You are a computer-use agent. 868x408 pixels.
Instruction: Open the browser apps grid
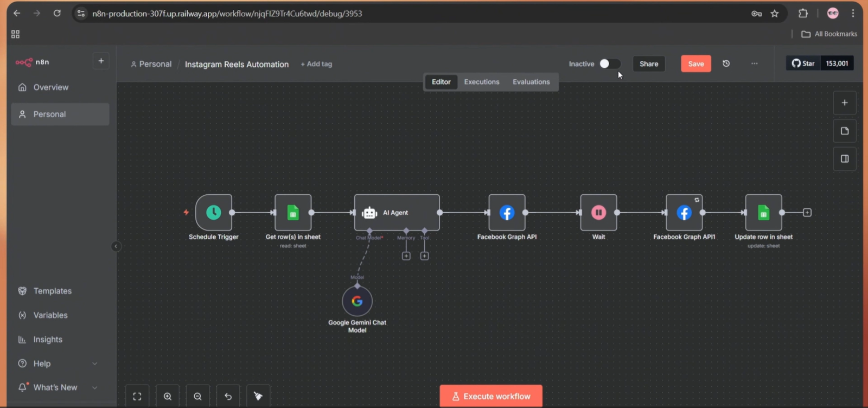point(15,34)
